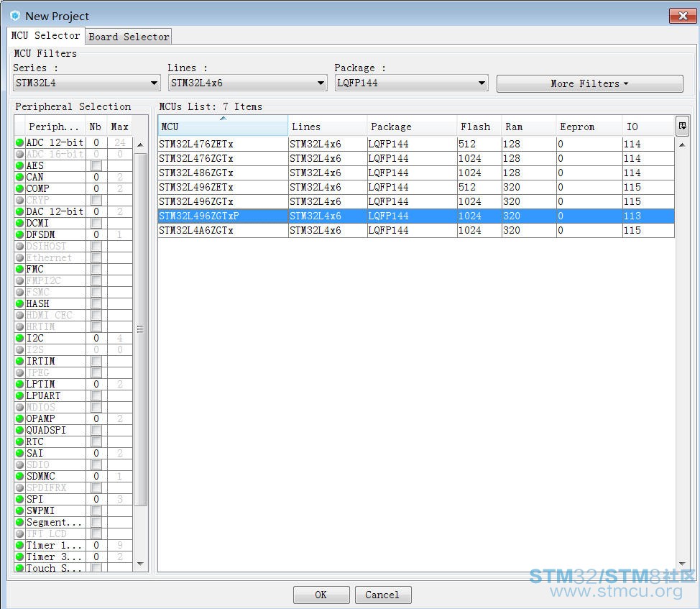Tick the LPUART checkbox
The width and height of the screenshot is (700, 609).
[x=96, y=395]
